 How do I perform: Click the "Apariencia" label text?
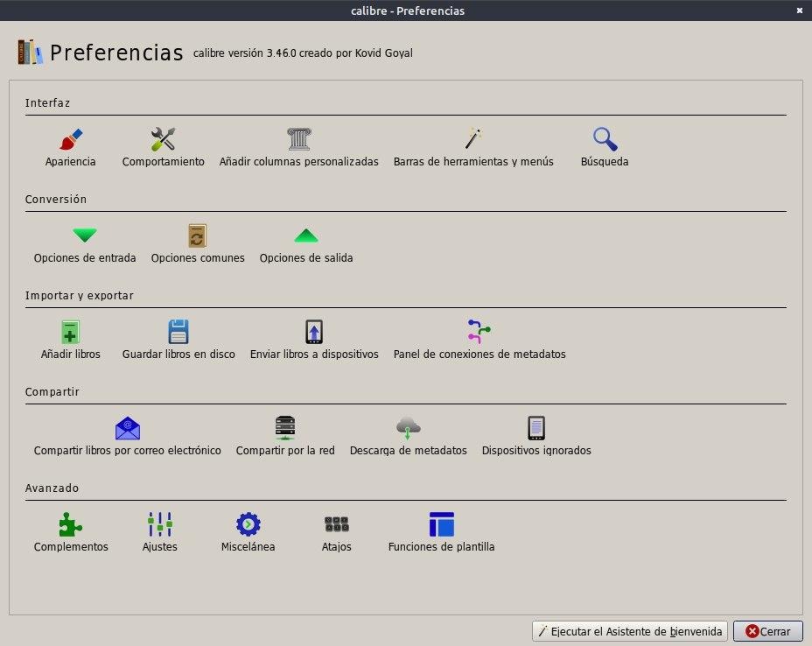click(x=70, y=162)
